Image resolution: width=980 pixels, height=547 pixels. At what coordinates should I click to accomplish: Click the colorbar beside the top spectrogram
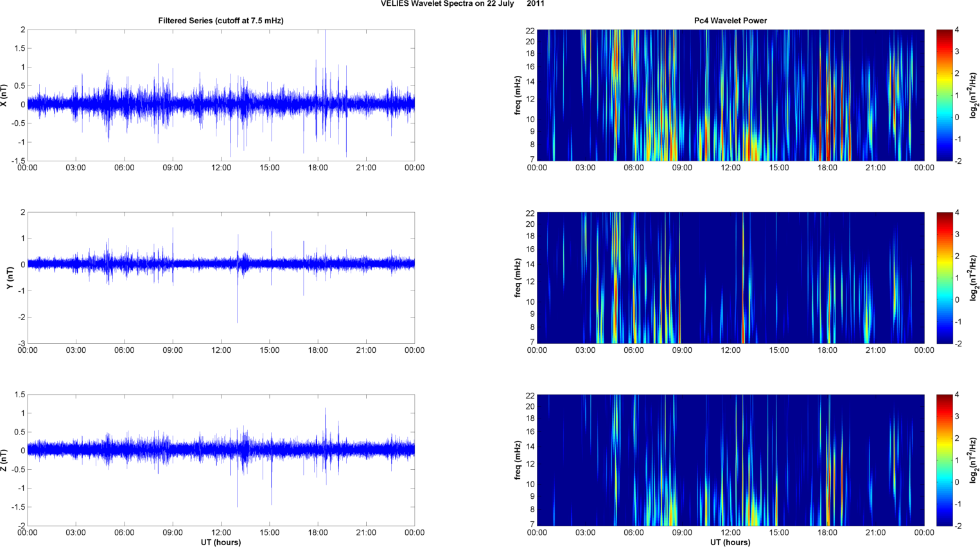point(944,95)
